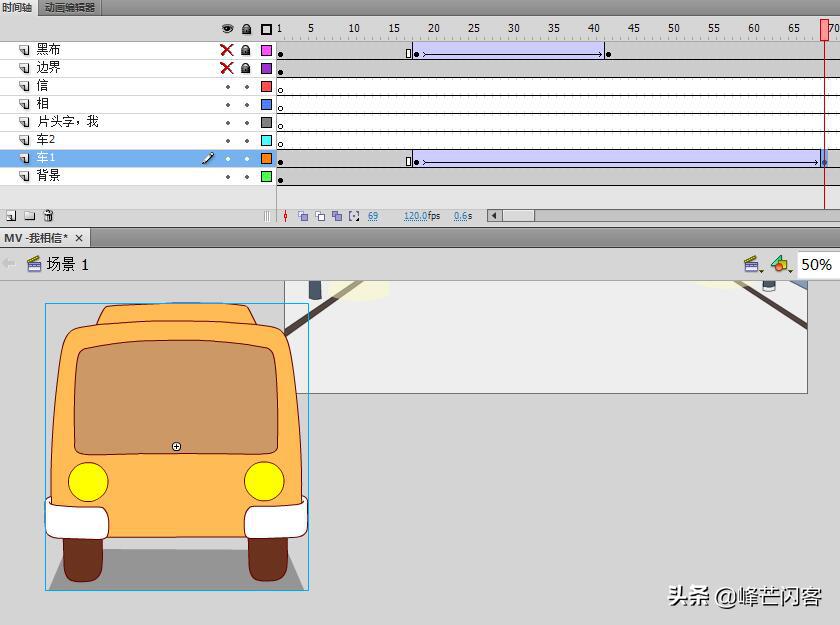This screenshot has width=840, height=625.
Task: Click the center frame icon
Action: pos(285,216)
